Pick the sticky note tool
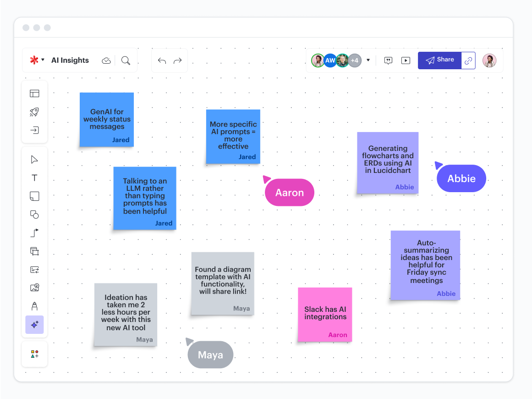Screen dimensions: 532x399 click(34, 196)
